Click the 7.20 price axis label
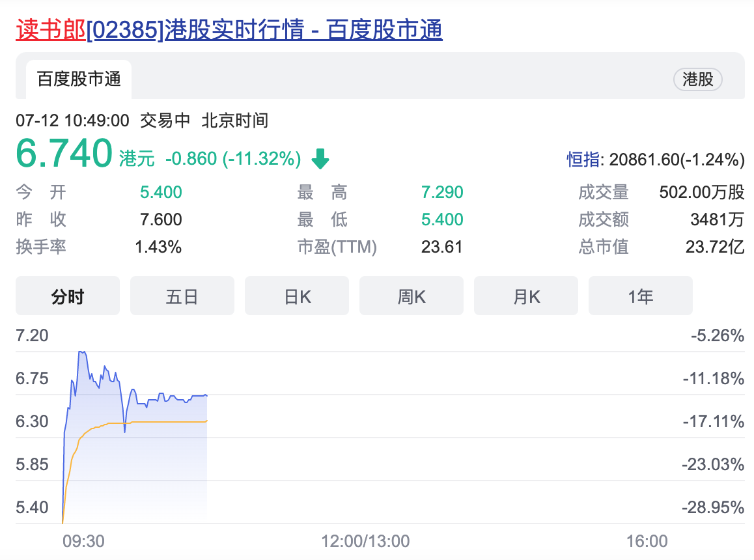Screen dimensions: 754x560 (32, 335)
